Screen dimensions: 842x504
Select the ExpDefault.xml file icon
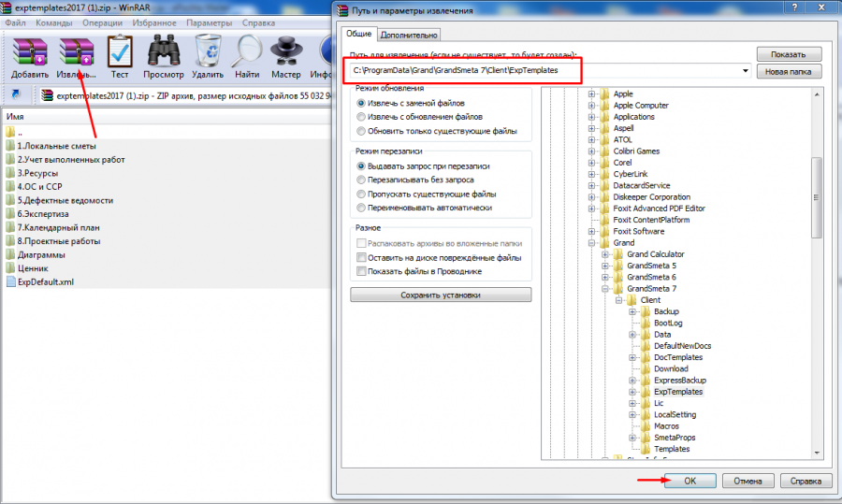coord(10,281)
